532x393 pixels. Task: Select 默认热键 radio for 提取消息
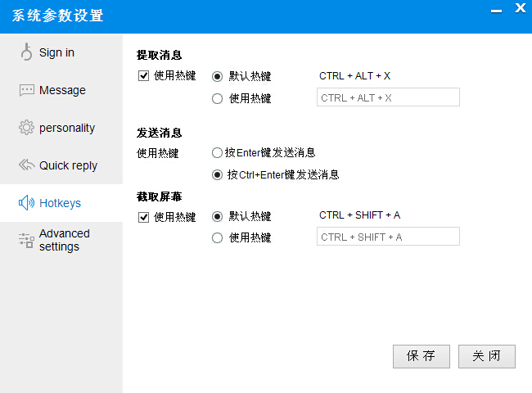pyautogui.click(x=217, y=76)
